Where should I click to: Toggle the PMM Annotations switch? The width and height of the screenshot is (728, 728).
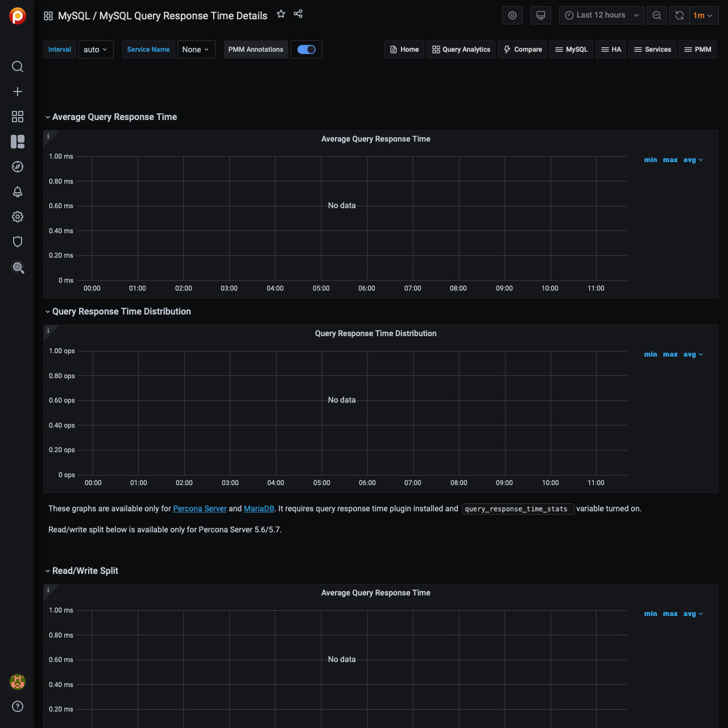pyautogui.click(x=307, y=49)
